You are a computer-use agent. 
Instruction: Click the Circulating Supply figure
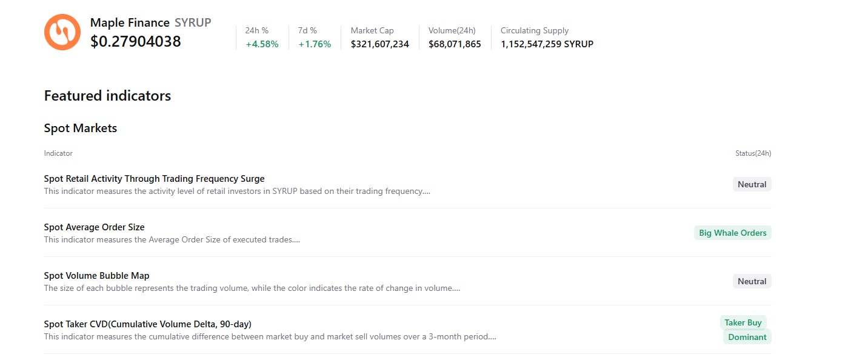click(x=546, y=44)
